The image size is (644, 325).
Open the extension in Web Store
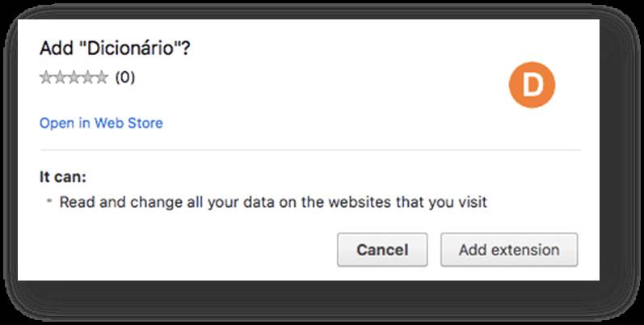pyautogui.click(x=101, y=124)
